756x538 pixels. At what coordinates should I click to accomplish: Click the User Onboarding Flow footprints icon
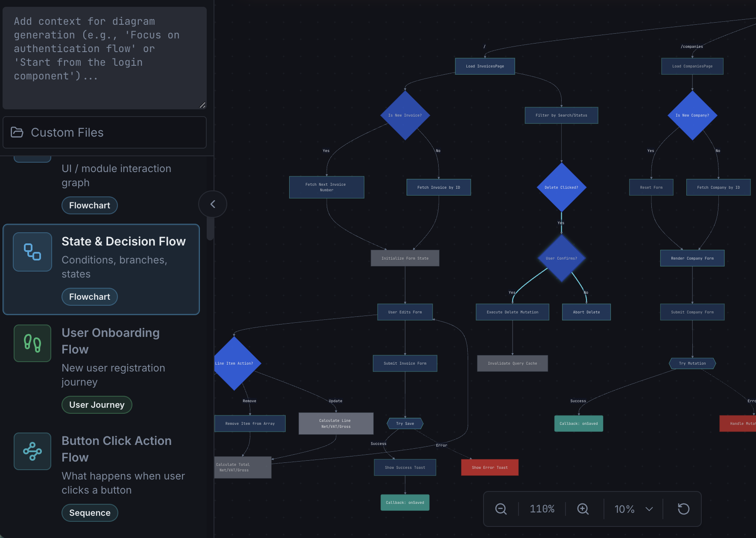pyautogui.click(x=32, y=343)
